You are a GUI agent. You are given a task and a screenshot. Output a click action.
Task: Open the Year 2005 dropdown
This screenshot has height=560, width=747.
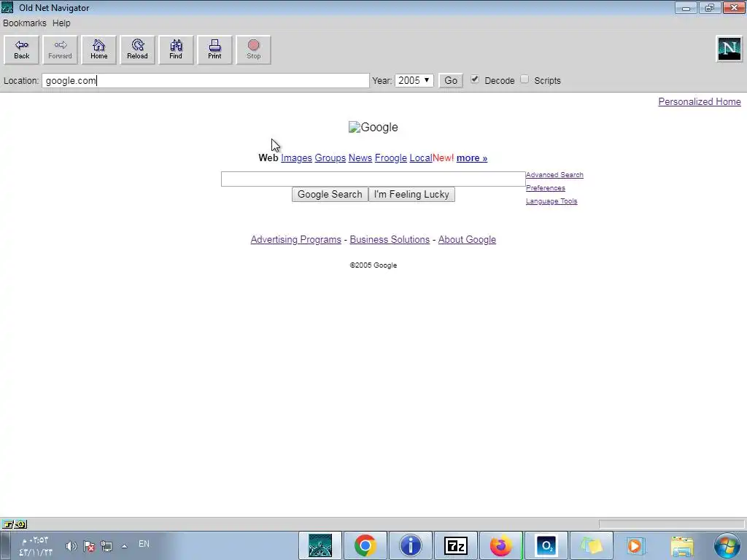414,80
